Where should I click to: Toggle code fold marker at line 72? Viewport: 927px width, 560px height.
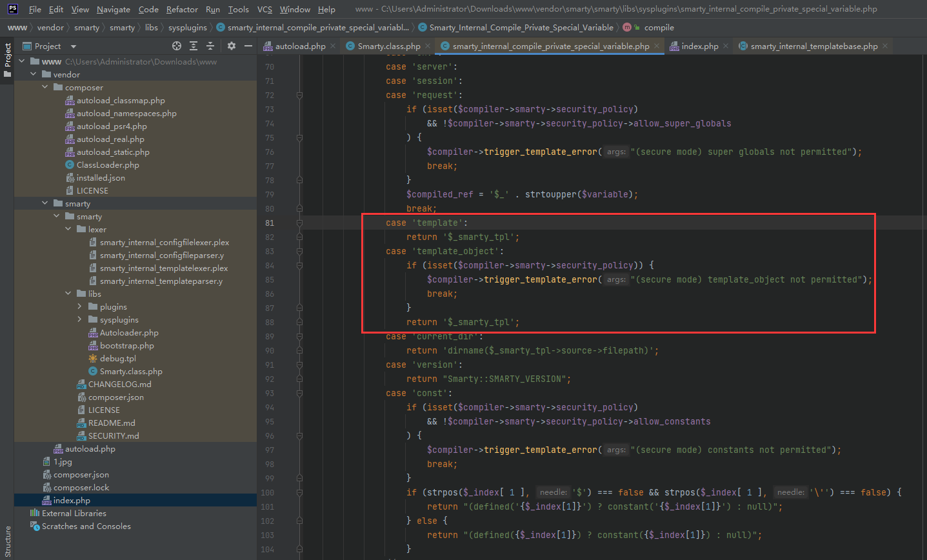[x=299, y=95]
